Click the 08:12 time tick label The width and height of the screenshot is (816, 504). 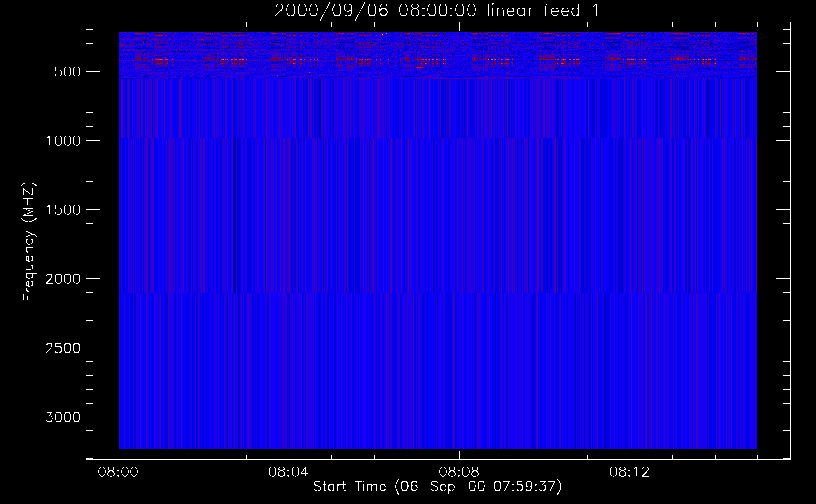click(x=629, y=472)
